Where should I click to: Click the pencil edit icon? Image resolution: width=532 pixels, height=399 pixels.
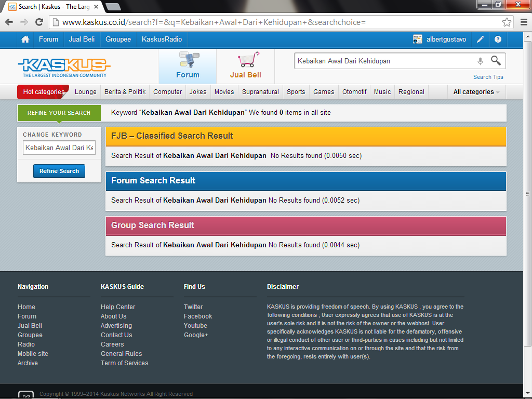[480, 39]
